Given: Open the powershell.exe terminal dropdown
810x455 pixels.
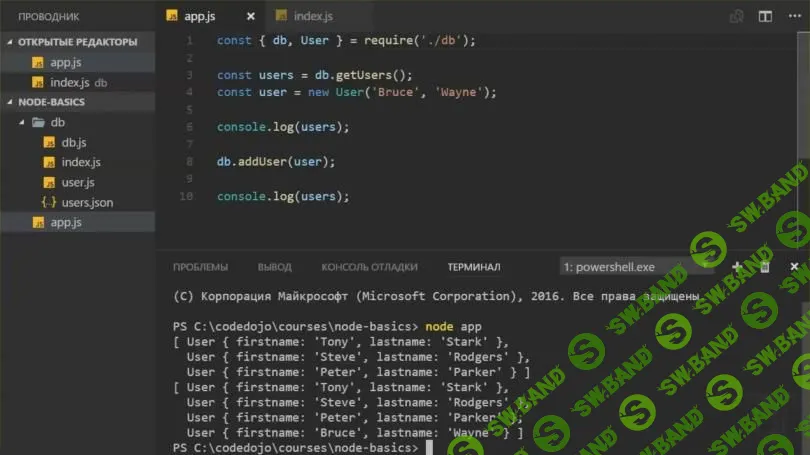Looking at the screenshot, I should tap(636, 267).
